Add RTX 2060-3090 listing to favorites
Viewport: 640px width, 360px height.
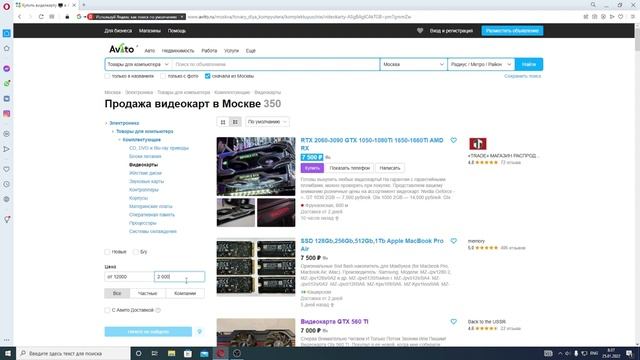[x=453, y=140]
